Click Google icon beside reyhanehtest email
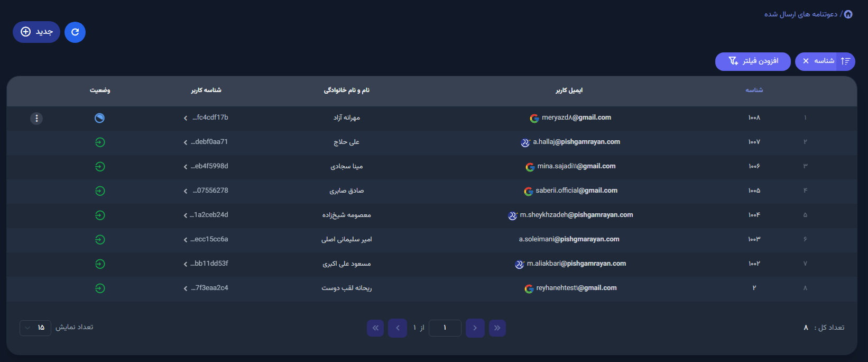868x362 pixels. [x=529, y=289]
